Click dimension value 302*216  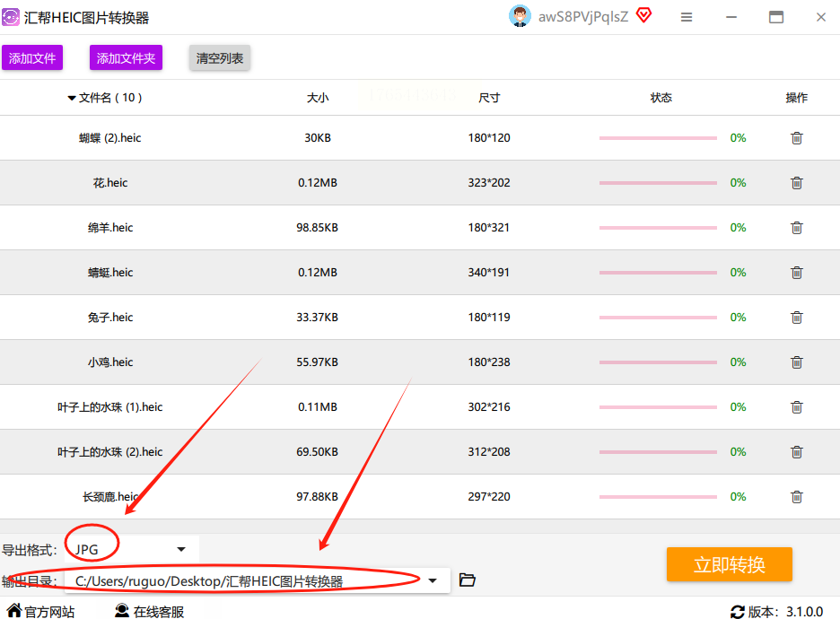pyautogui.click(x=488, y=407)
